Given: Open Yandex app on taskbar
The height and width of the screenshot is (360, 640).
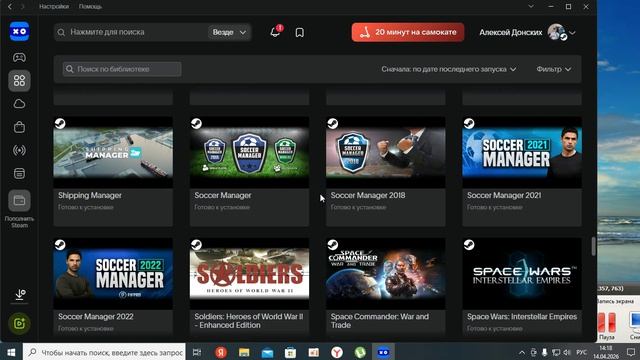Looking at the screenshot, I should click(221, 352).
